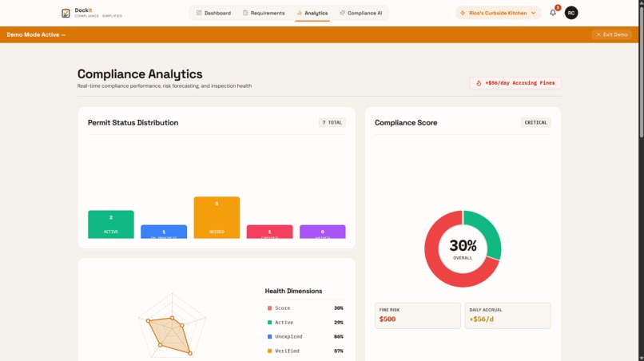Click the blue Unexpired legend swatch
The image size is (644, 361).
[x=269, y=336]
